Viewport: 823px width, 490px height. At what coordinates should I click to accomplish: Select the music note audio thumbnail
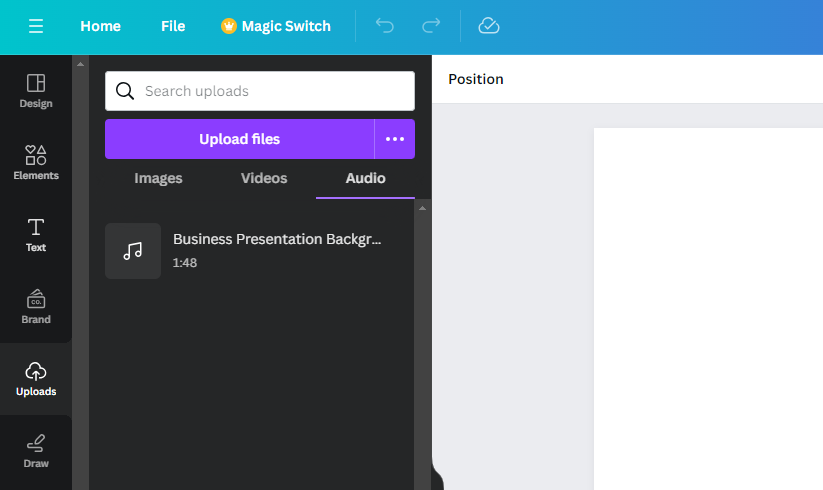point(133,251)
